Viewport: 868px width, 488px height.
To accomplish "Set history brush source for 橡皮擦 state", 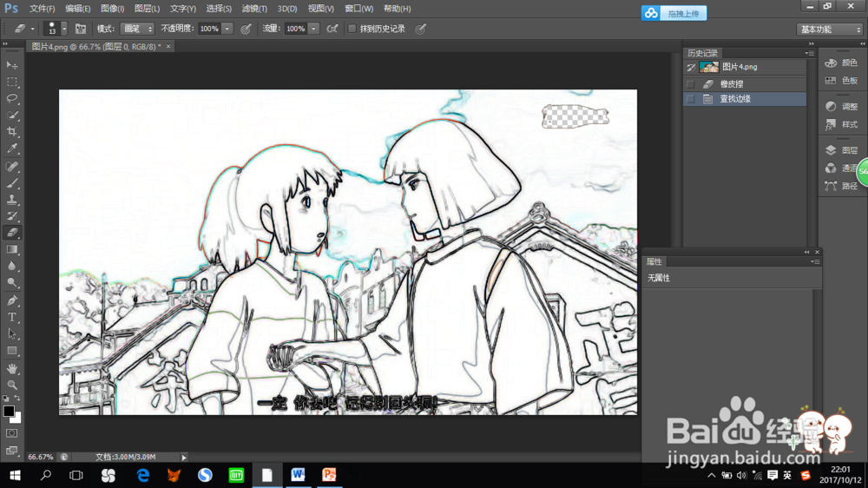I will coord(690,84).
